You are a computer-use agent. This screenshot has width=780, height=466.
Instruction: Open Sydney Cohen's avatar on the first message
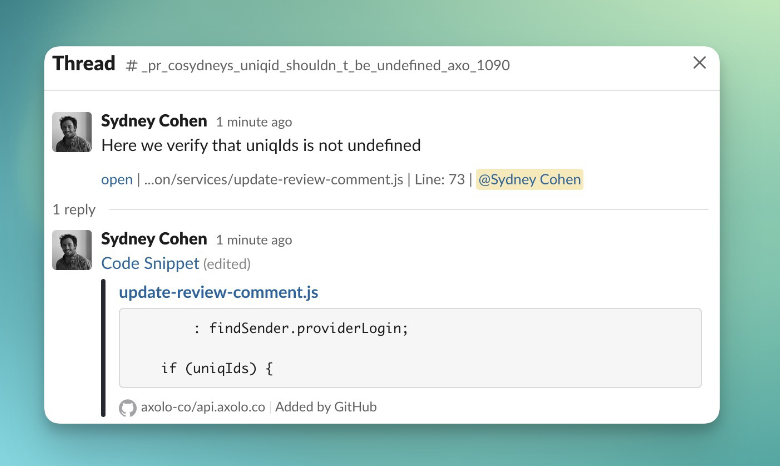point(72,132)
